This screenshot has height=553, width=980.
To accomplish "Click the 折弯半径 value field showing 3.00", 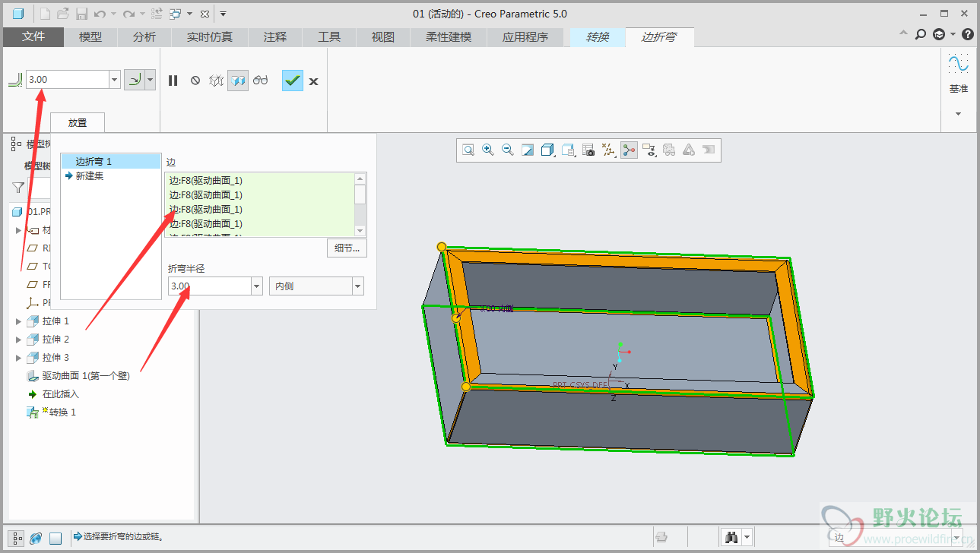I will click(x=209, y=286).
